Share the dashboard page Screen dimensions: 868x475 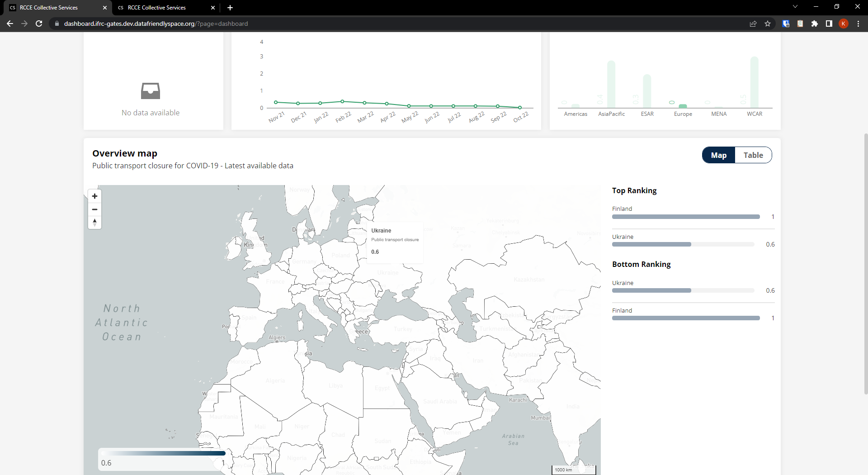[753, 24]
